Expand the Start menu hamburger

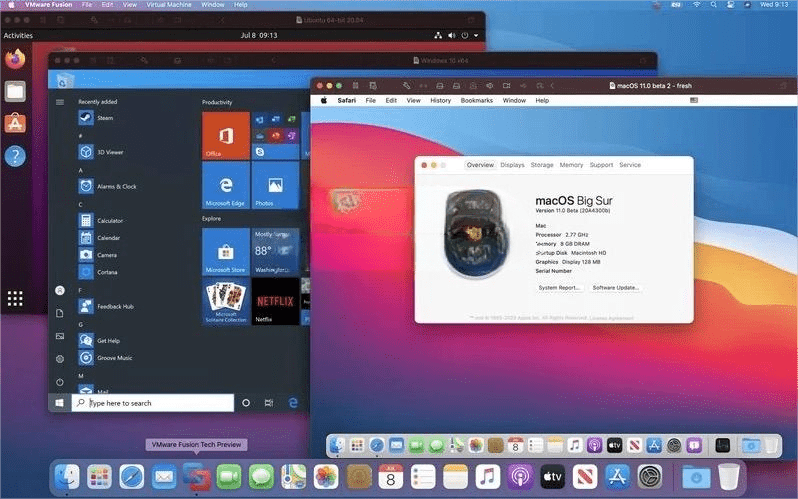click(x=60, y=102)
